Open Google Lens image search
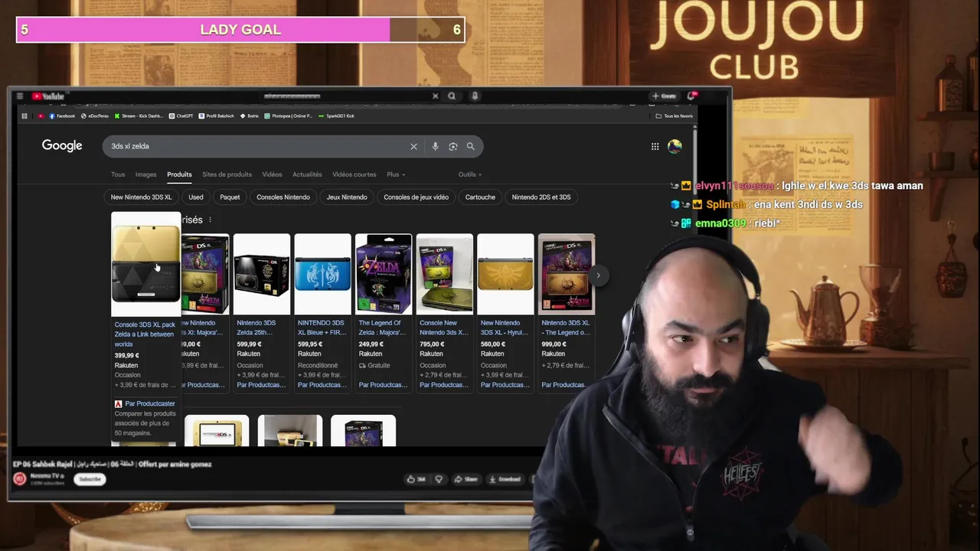This screenshot has height=551, width=980. coord(452,146)
